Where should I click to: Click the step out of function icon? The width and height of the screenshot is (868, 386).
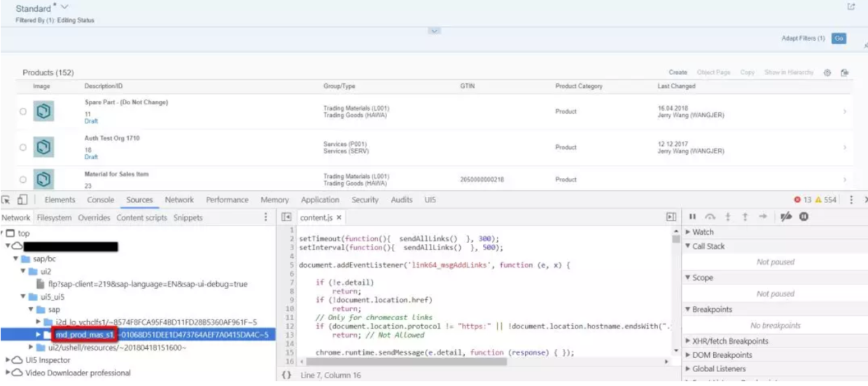pyautogui.click(x=745, y=217)
